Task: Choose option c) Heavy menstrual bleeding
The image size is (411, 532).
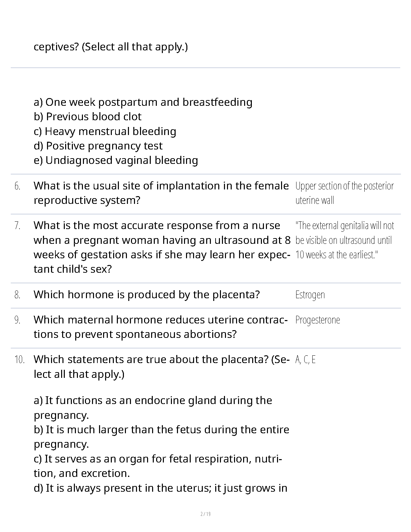Action: [x=105, y=131]
